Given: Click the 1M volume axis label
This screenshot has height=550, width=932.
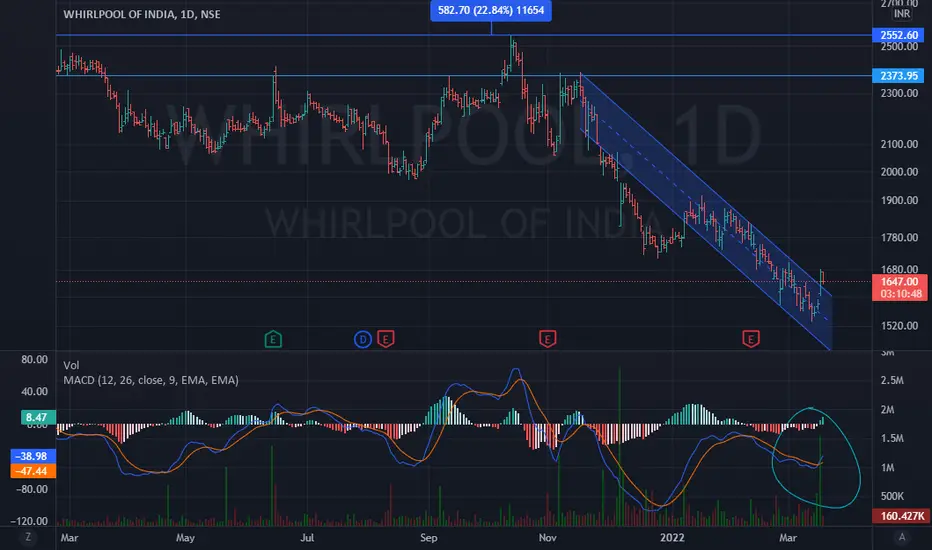Looking at the screenshot, I should coord(887,468).
